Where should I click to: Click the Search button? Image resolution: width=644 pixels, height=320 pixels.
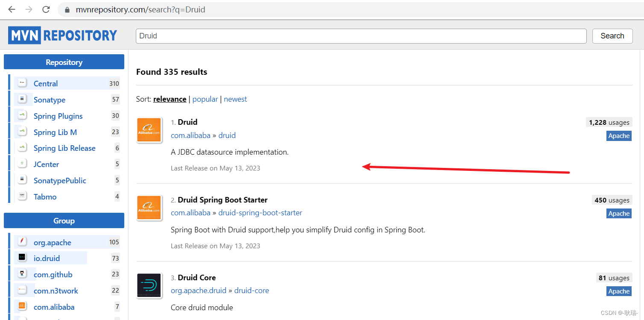coord(612,36)
